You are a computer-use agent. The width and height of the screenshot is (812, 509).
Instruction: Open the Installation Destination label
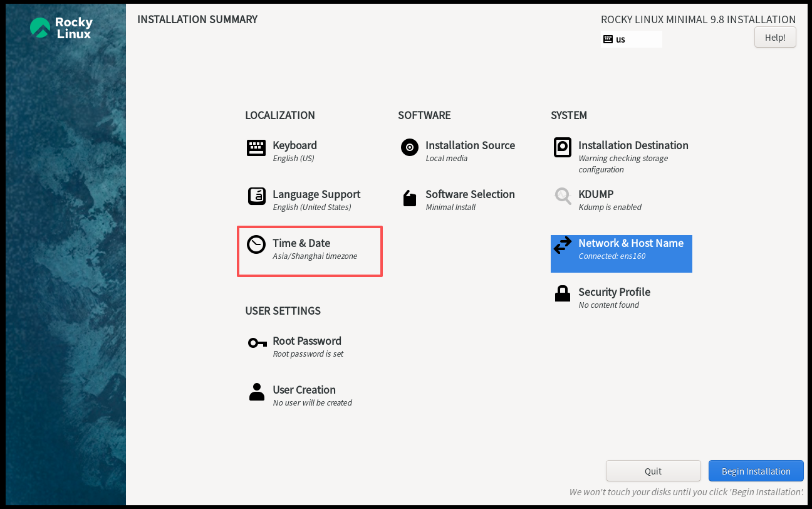point(633,145)
